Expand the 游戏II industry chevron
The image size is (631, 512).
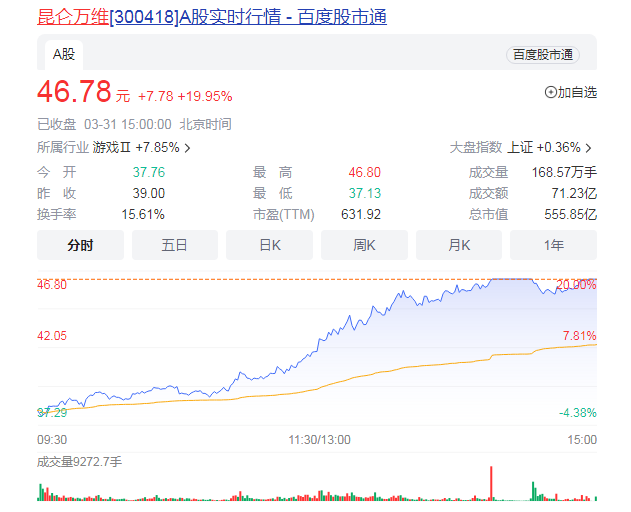click(x=187, y=147)
